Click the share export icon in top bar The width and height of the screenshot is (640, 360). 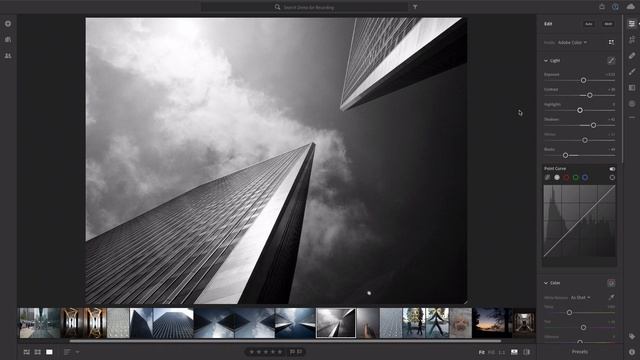coord(602,7)
